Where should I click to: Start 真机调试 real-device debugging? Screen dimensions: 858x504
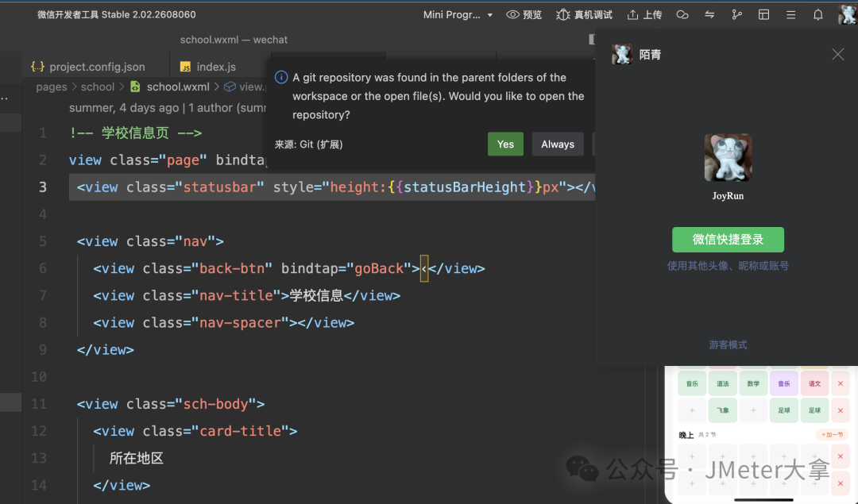(584, 15)
